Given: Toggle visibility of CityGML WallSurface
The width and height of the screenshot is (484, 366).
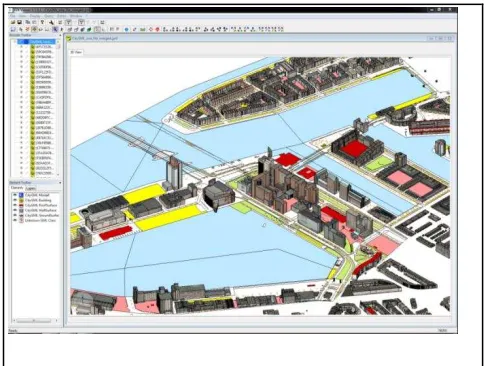Looking at the screenshot, I should 15,210.
